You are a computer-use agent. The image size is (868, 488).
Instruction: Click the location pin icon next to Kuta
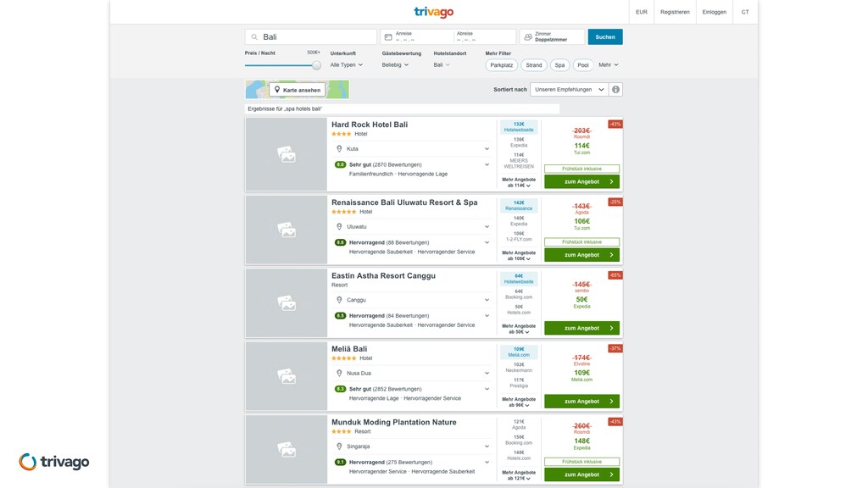[339, 149]
